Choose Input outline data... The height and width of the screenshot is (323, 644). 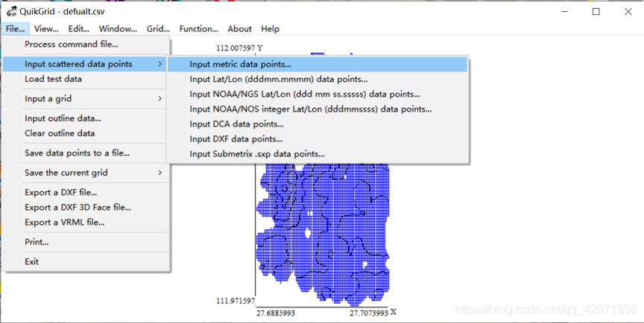[x=86, y=118]
